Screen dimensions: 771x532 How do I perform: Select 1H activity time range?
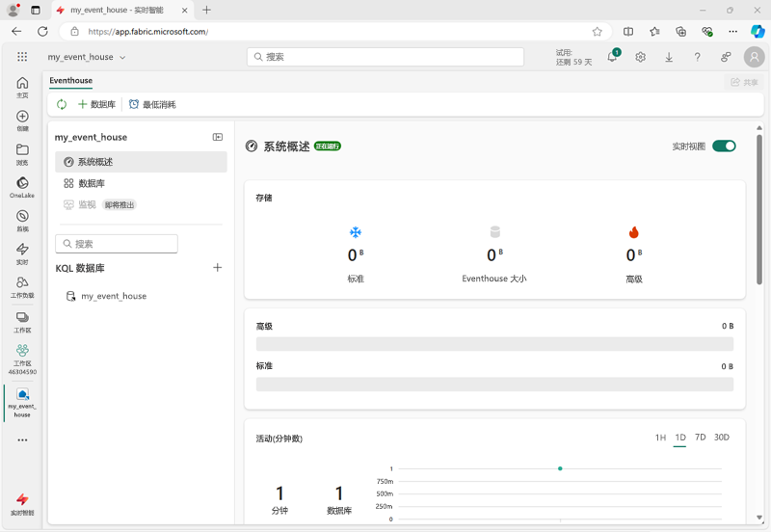click(660, 438)
